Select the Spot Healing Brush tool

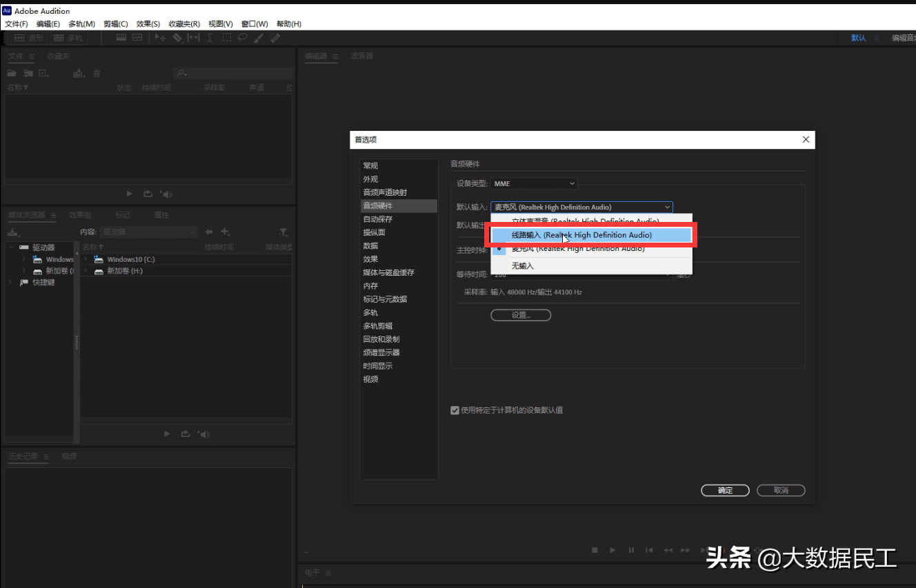tap(275, 38)
